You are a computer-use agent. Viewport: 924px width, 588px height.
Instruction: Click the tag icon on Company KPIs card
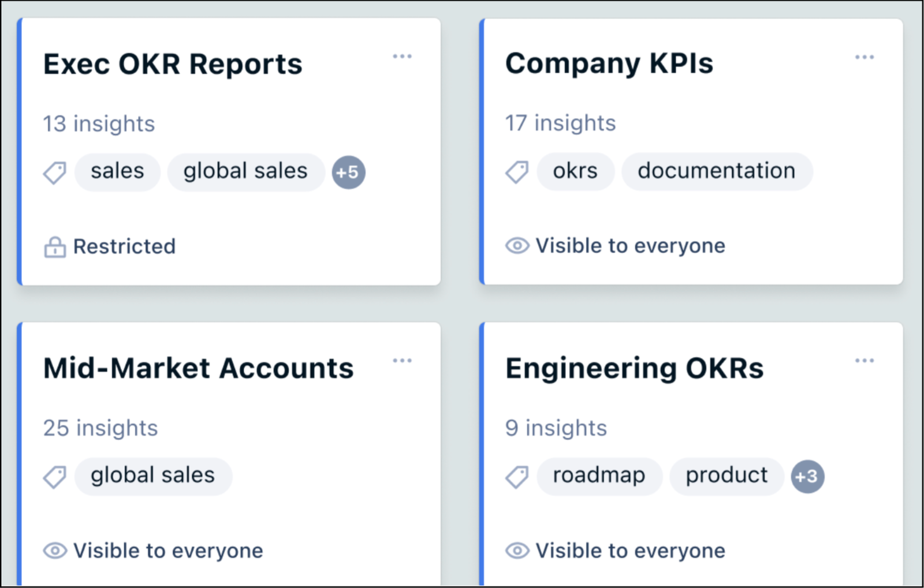click(x=517, y=171)
